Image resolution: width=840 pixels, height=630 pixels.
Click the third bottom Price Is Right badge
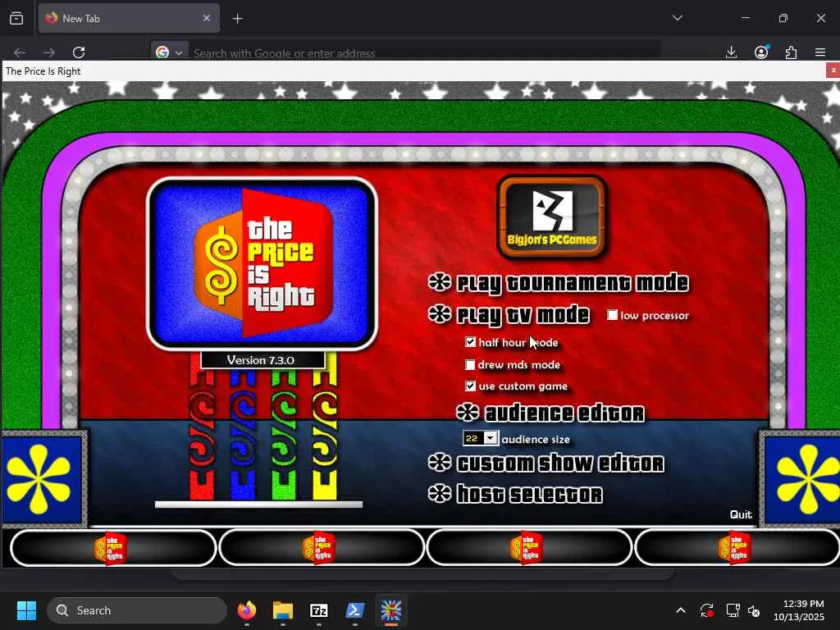527,548
